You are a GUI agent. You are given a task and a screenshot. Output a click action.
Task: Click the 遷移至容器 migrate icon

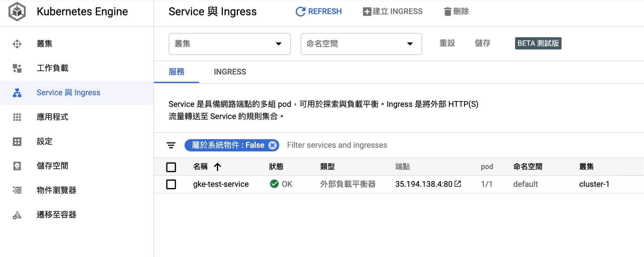tap(17, 215)
